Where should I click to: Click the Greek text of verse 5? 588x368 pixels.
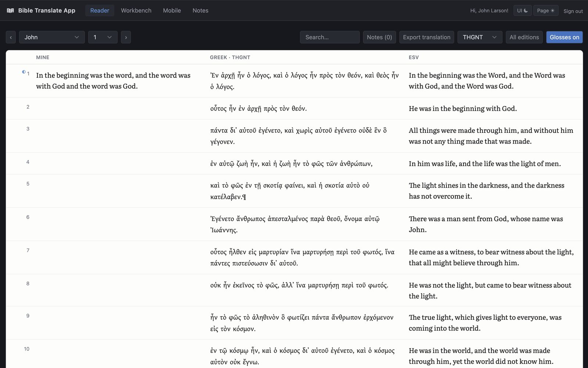(x=290, y=191)
